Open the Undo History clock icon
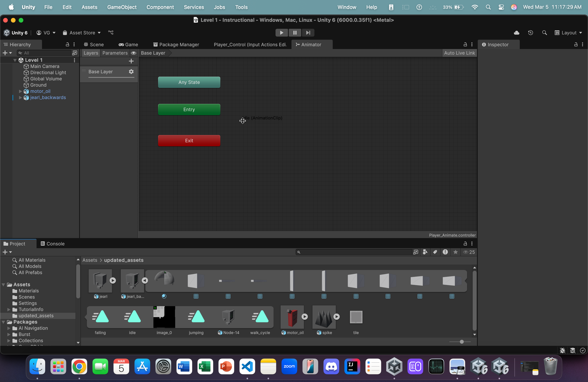 (x=530, y=33)
